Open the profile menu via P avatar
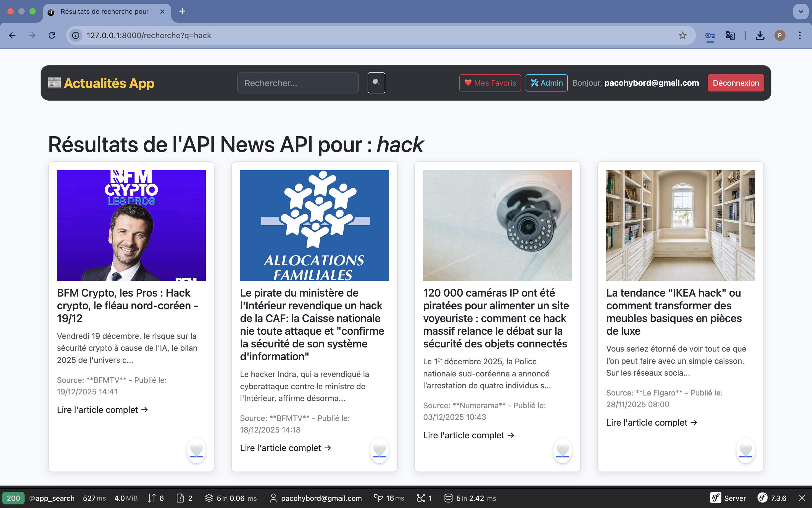 780,35
